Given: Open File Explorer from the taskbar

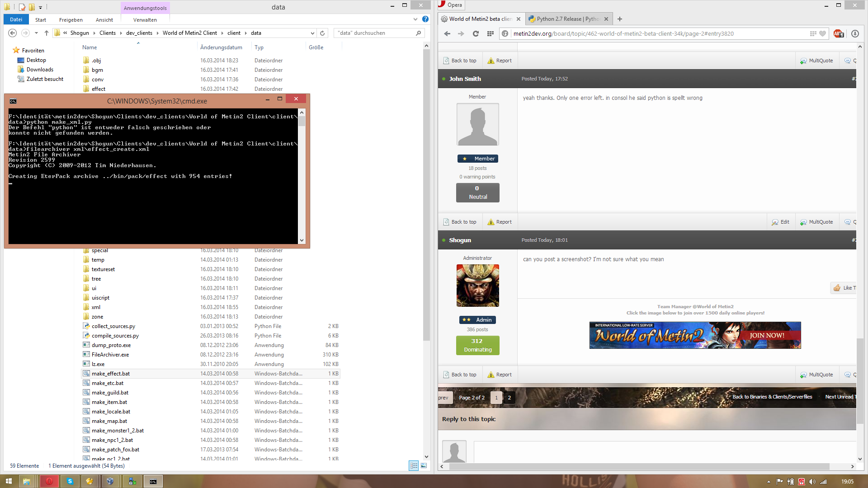Looking at the screenshot, I should 26,481.
